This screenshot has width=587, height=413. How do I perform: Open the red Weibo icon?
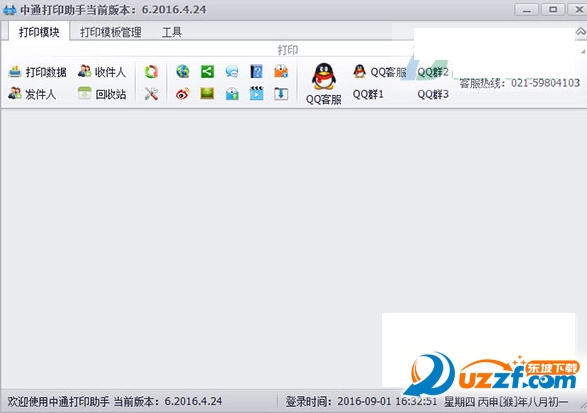coord(183,94)
